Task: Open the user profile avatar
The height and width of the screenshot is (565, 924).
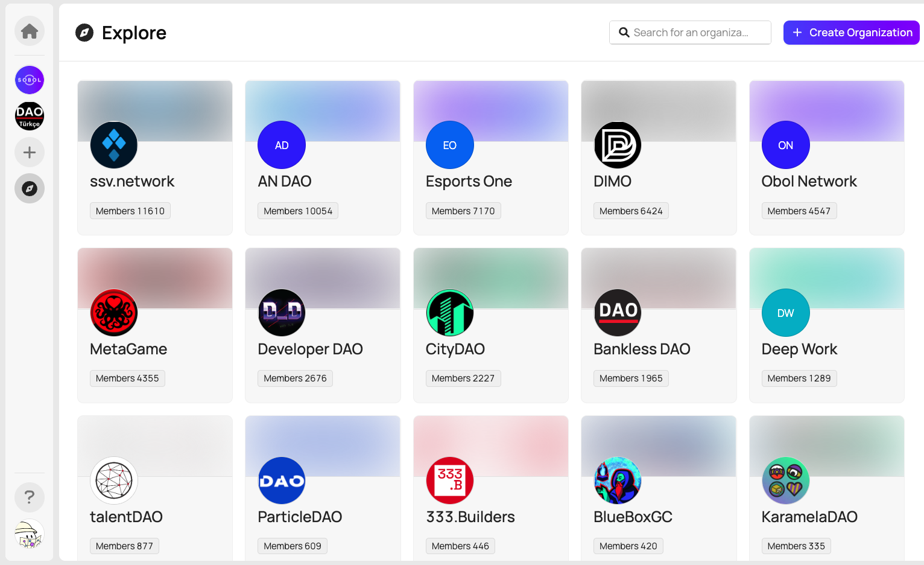Action: (30, 534)
